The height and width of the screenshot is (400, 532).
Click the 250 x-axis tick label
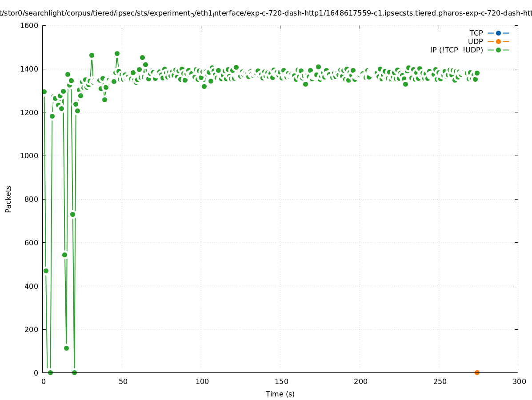coord(439,381)
